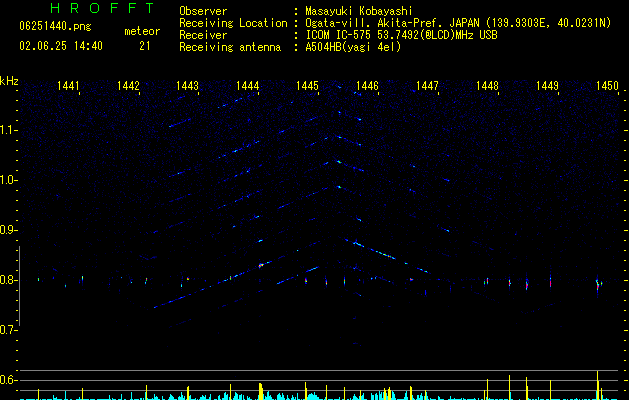
Task: Select antenna text A504HB(yagi 4el)
Action: (x=353, y=47)
